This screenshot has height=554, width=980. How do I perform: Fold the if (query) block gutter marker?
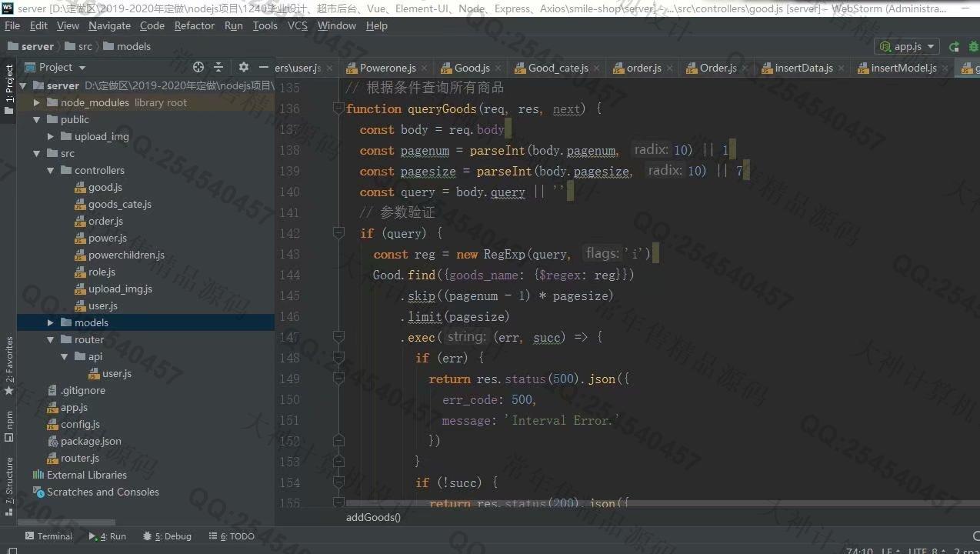(338, 232)
